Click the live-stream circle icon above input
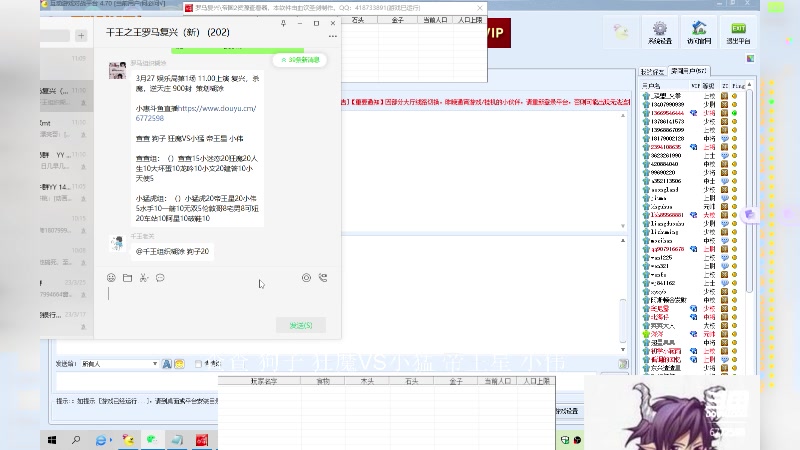Viewport: 800px width, 450px height. [x=306, y=278]
